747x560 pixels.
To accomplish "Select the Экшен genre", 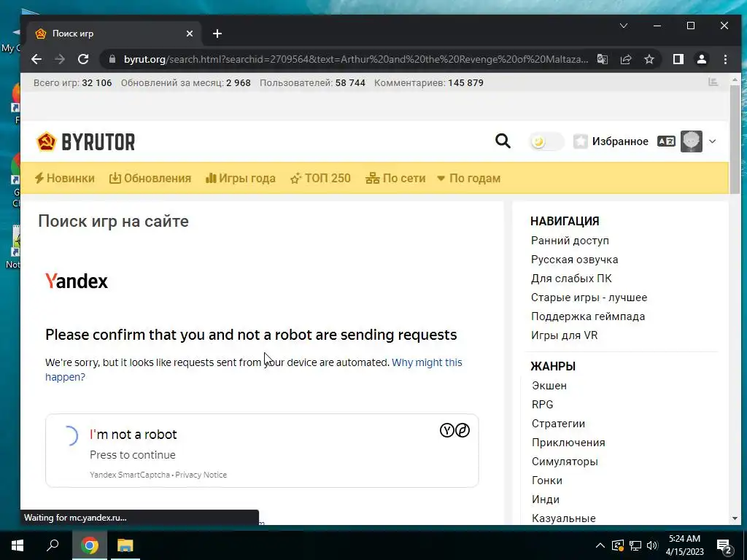I will 549,386.
